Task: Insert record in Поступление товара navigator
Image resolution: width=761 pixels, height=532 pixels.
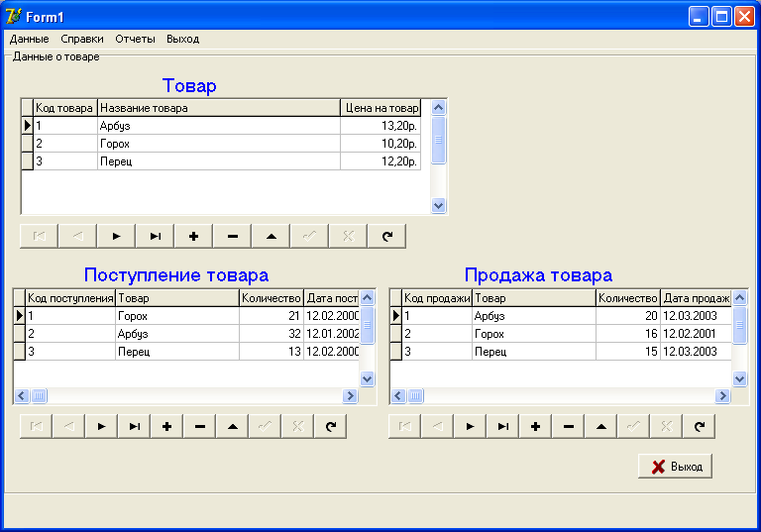Action: [166, 427]
